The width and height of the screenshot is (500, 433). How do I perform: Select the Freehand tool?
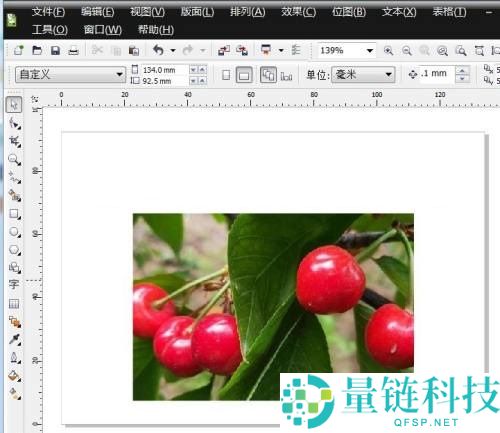[x=14, y=177]
